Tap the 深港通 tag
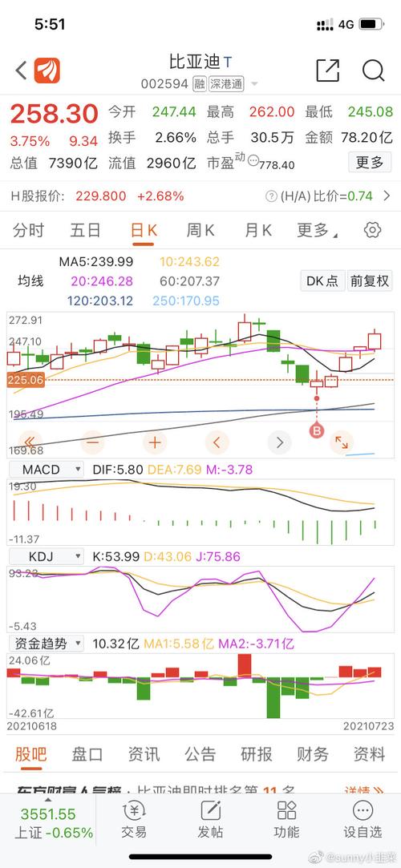This screenshot has height=868, width=401. 226,84
